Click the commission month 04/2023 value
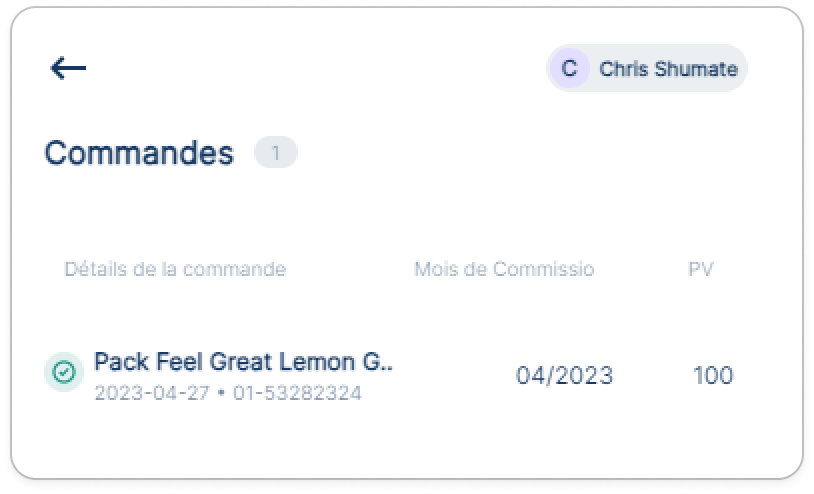Image resolution: width=814 pixels, height=494 pixels. click(564, 375)
